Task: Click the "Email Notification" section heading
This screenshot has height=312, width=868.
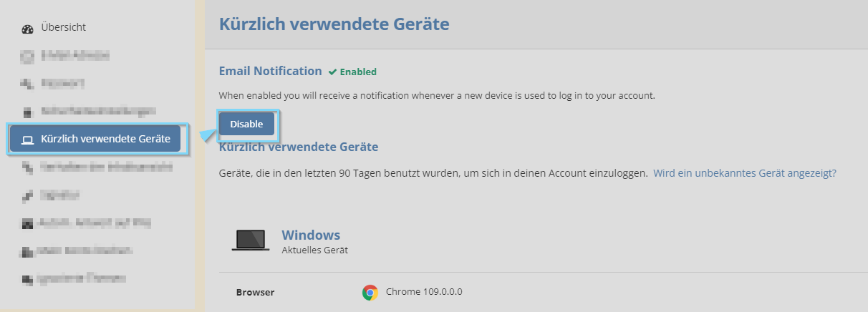Action: tap(270, 71)
